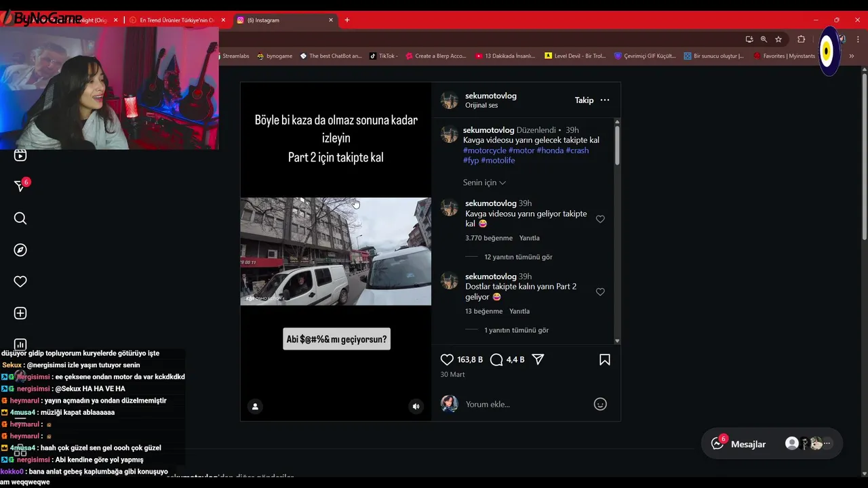Open sekumotovlog profile picture in header
Image resolution: width=868 pixels, height=488 pixels.
(x=450, y=100)
